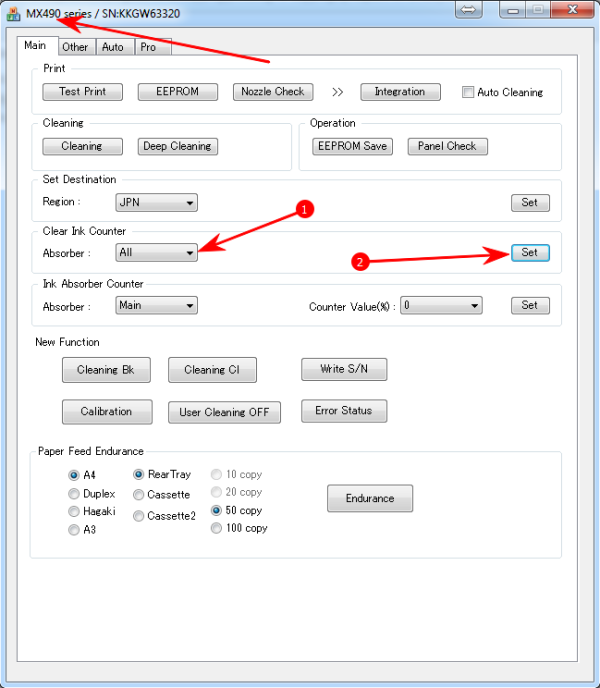Click the EEPROM Save button
Viewport: 600px width, 688px height.
tap(351, 146)
